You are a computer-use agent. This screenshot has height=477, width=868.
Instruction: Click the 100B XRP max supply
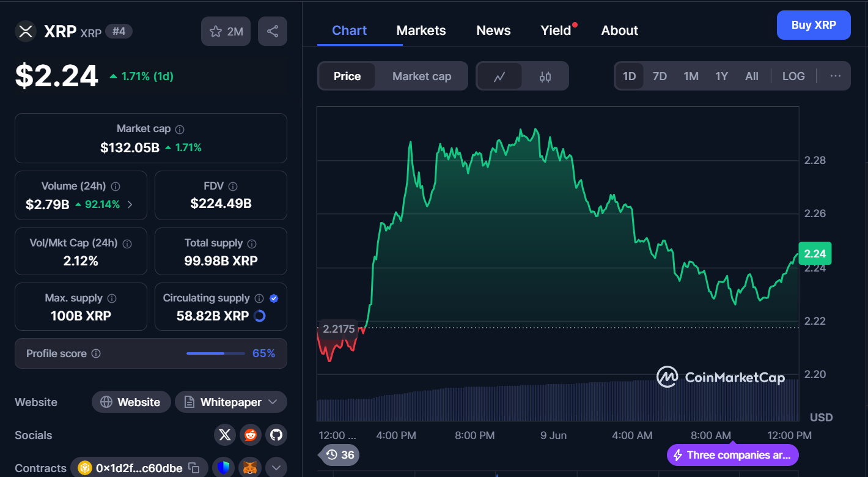click(81, 316)
